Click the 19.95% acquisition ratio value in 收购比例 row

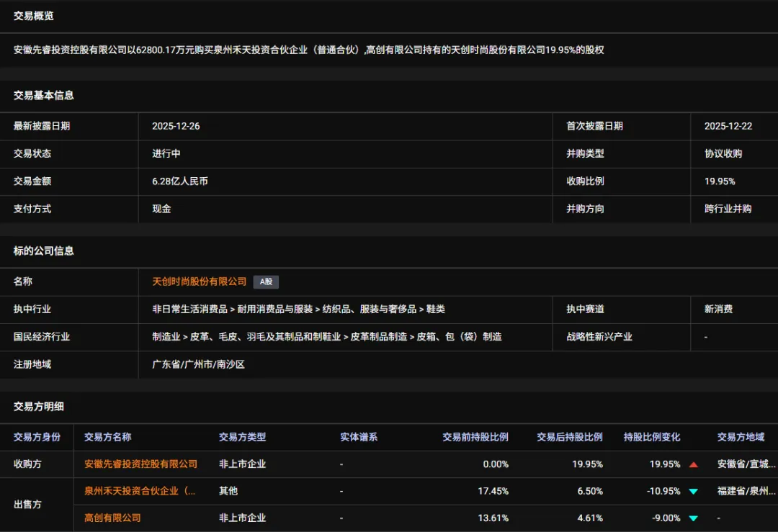pos(720,181)
